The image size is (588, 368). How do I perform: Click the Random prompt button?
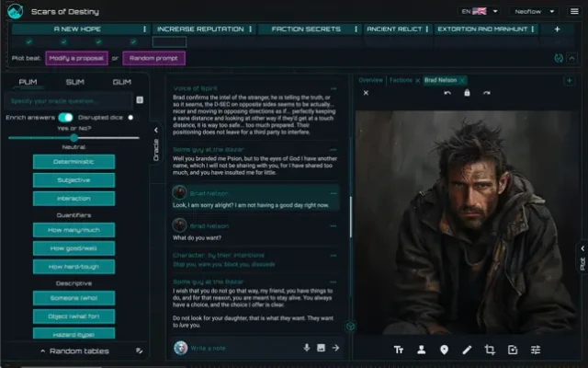(153, 58)
